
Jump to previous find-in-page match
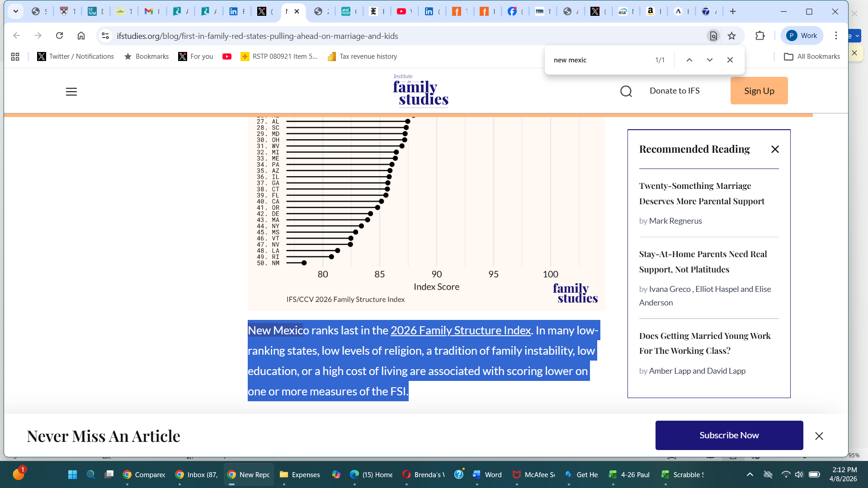pos(689,60)
